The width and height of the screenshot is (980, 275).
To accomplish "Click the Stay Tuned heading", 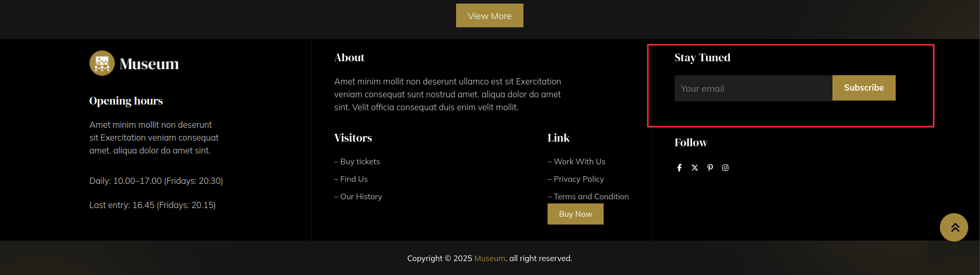I will coord(702,58).
